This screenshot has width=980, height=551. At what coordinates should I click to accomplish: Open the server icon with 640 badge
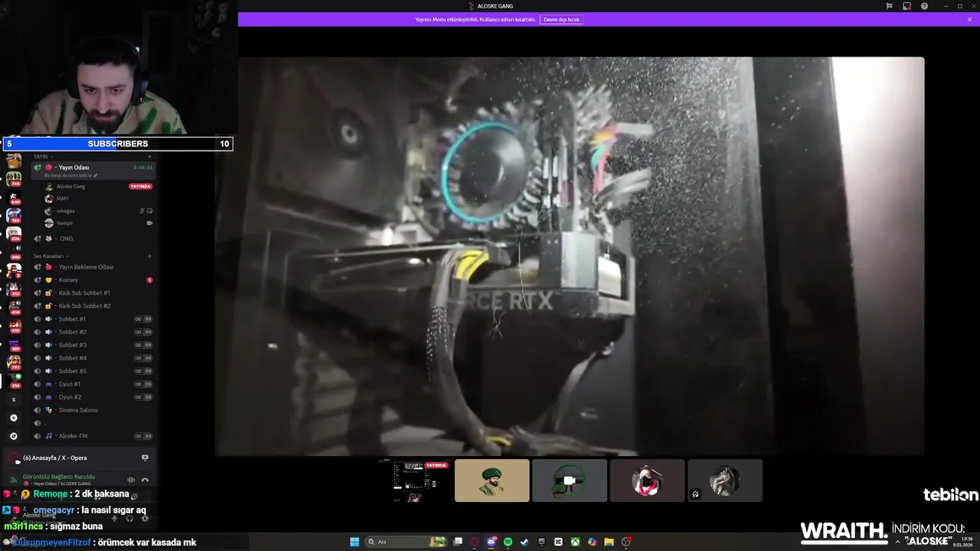14,198
